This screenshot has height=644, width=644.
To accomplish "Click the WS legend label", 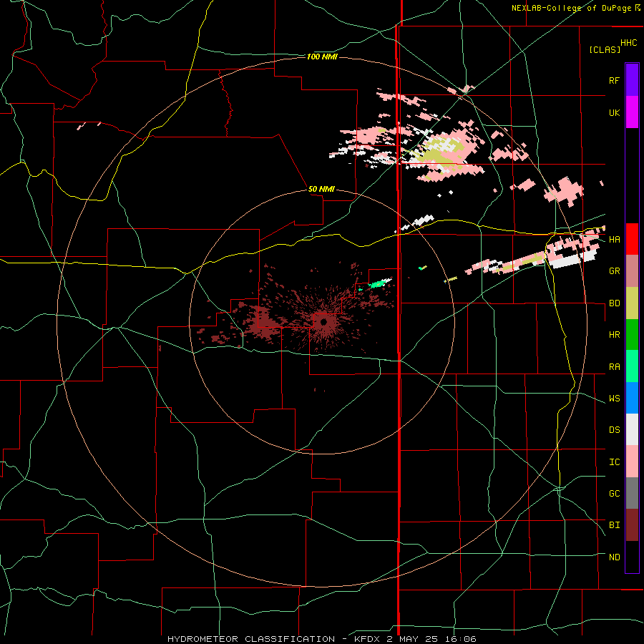I will click(x=614, y=399).
